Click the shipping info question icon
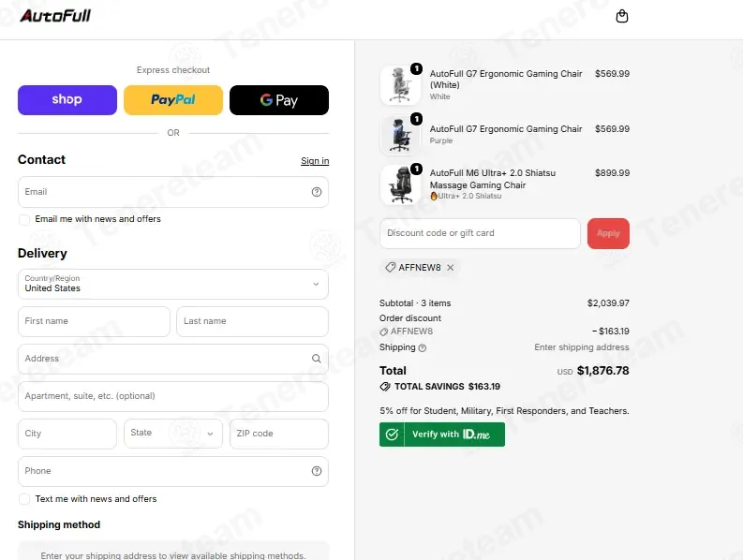 423,347
